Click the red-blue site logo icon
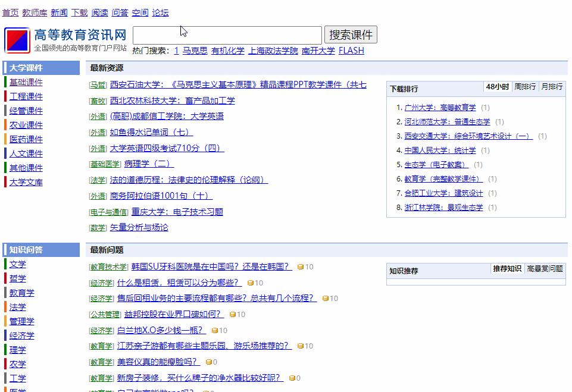 [x=16, y=40]
